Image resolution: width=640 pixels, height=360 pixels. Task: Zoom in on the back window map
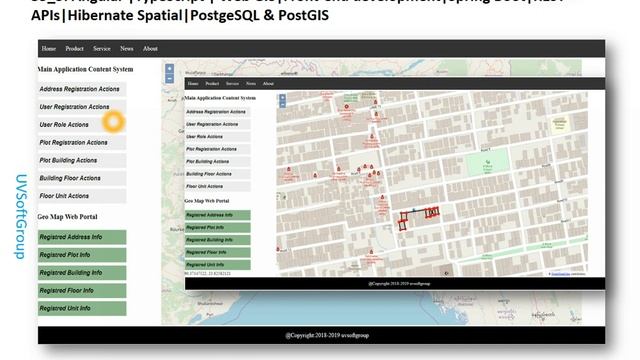point(169,69)
